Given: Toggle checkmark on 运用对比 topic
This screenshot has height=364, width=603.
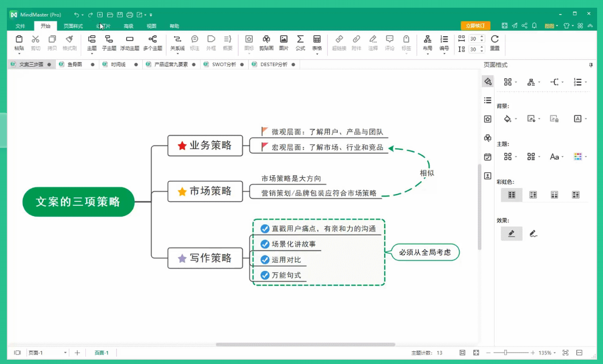Looking at the screenshot, I should (x=265, y=260).
